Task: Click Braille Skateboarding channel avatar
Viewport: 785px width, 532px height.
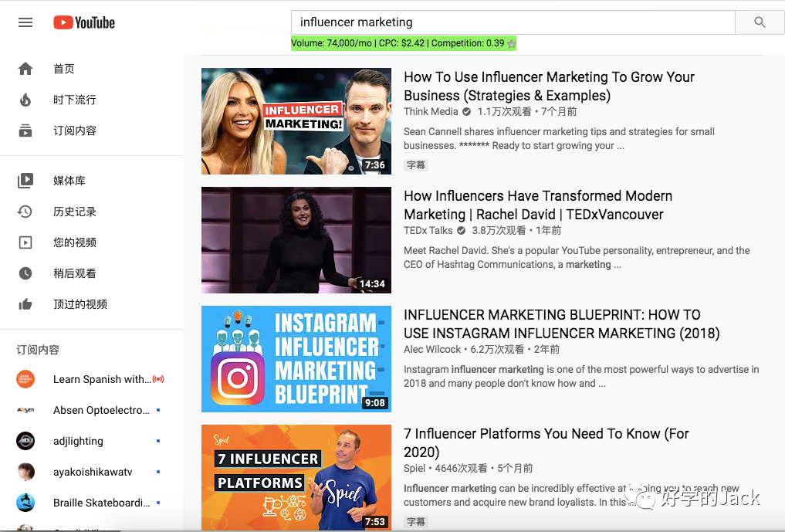Action: (x=25, y=503)
